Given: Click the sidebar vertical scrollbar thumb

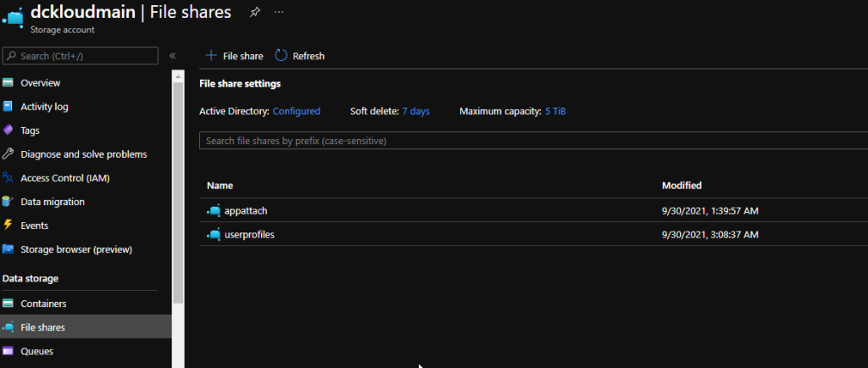Looking at the screenshot, I should (x=178, y=192).
